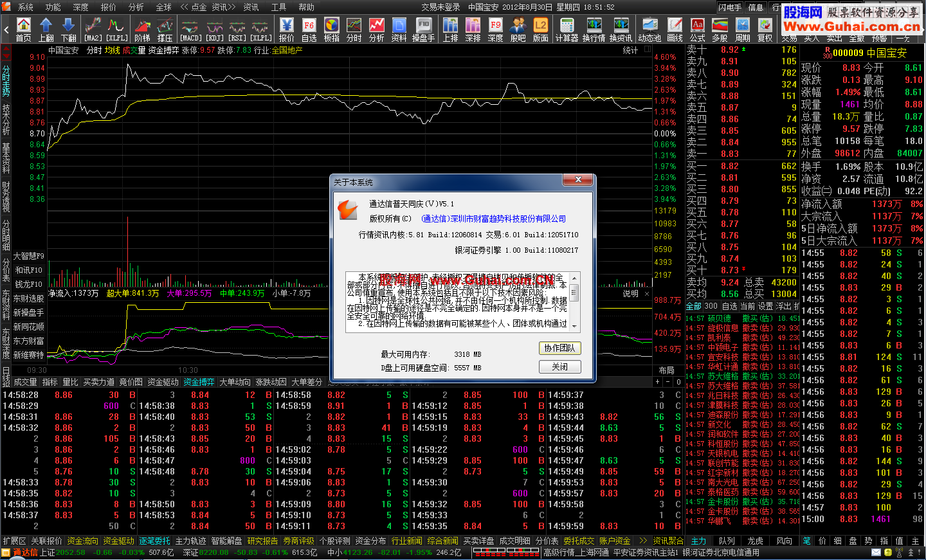Open the 深度 F9 icon

[495, 30]
